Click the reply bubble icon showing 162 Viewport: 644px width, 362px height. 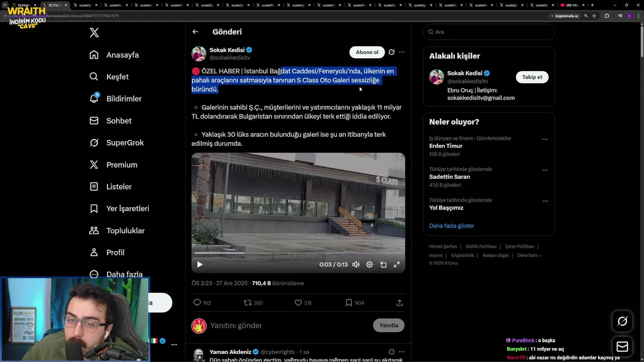pyautogui.click(x=197, y=303)
